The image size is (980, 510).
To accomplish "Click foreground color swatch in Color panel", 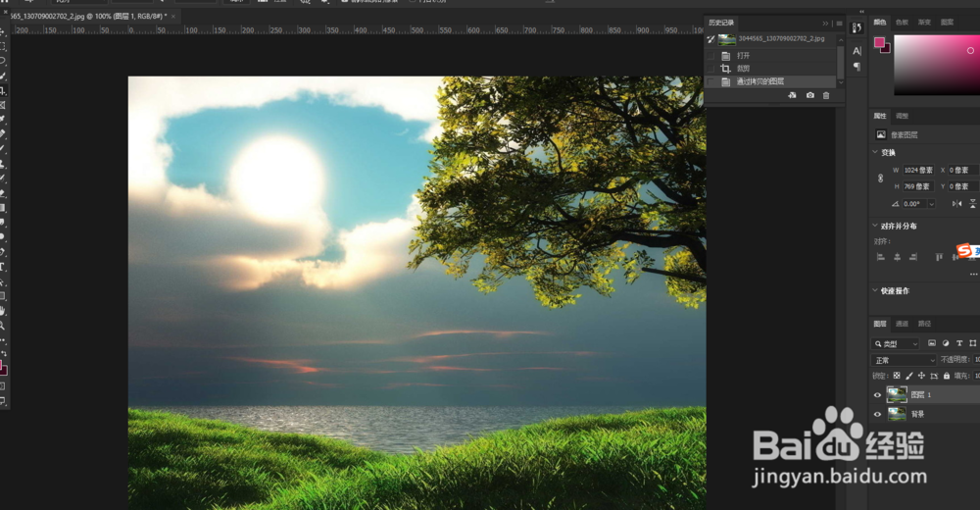I will click(879, 42).
